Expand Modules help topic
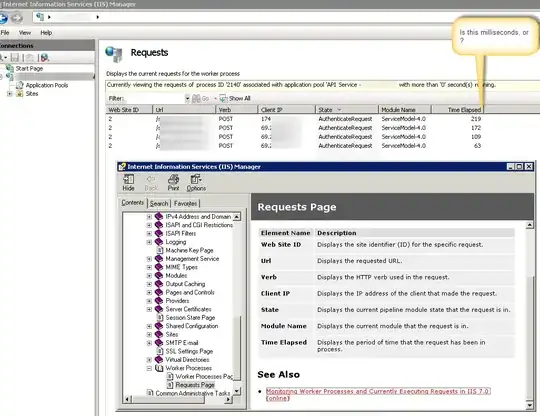 149,276
